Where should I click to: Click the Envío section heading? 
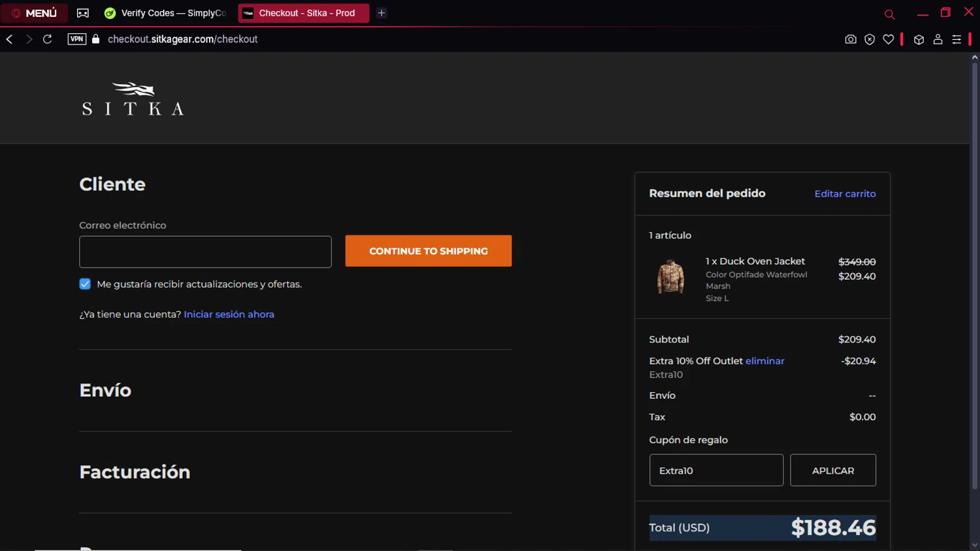(105, 390)
